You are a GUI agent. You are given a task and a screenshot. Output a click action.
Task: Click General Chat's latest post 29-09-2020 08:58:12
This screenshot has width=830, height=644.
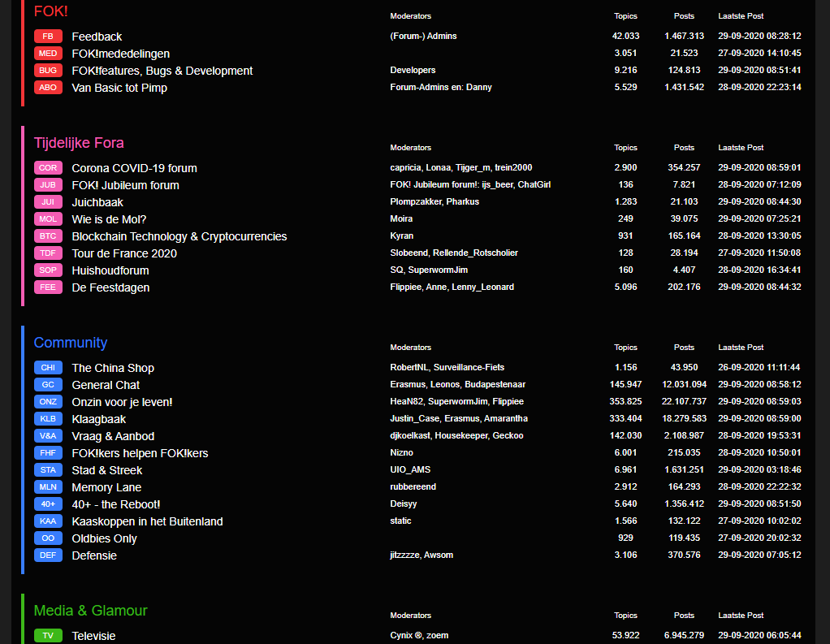759,384
